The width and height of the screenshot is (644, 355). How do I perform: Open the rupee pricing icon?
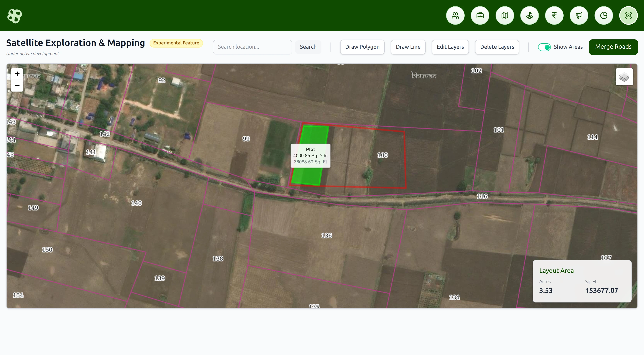(x=554, y=15)
